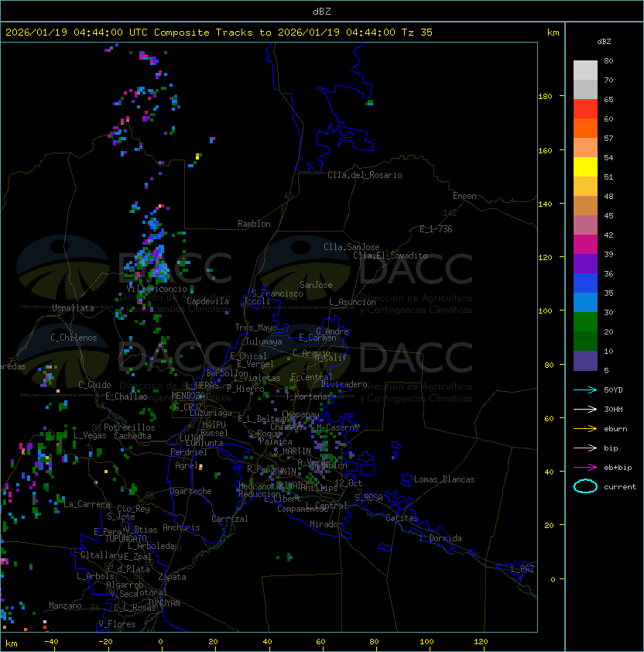Pick the bright yellow 51-54 dBZ band
Viewport: 644px width, 652px height.
coord(585,166)
